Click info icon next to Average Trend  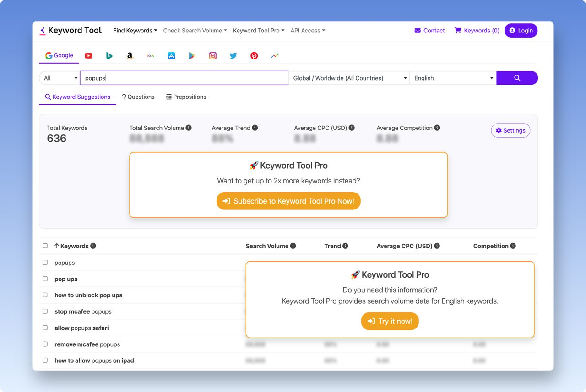pyautogui.click(x=255, y=128)
